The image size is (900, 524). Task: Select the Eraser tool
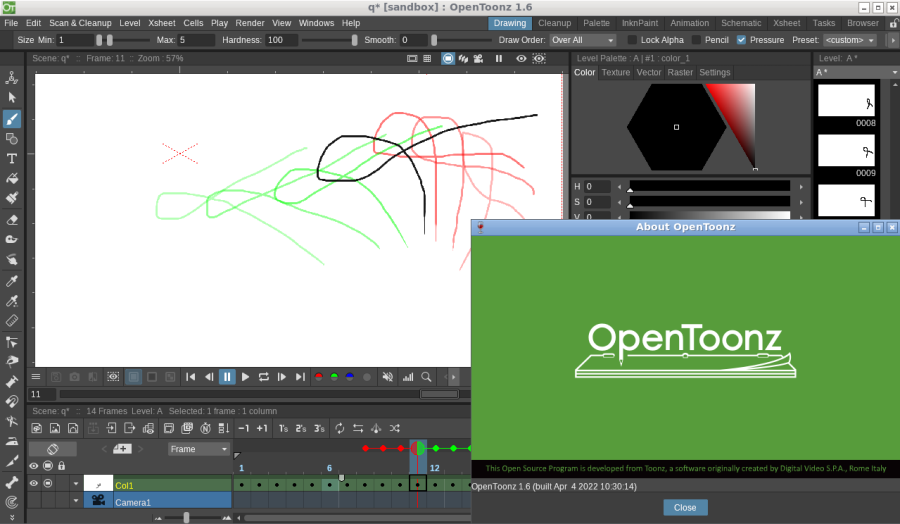[x=11, y=220]
